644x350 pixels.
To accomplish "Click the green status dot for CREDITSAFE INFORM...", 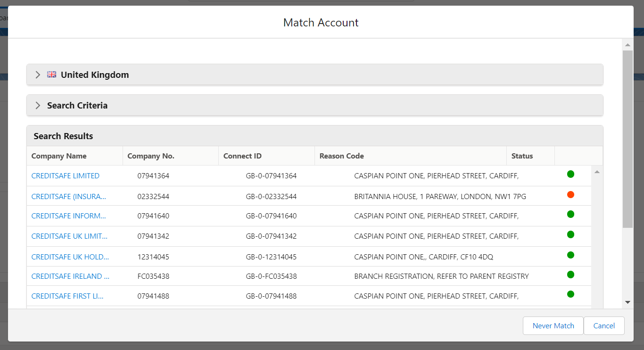I will pos(570,214).
